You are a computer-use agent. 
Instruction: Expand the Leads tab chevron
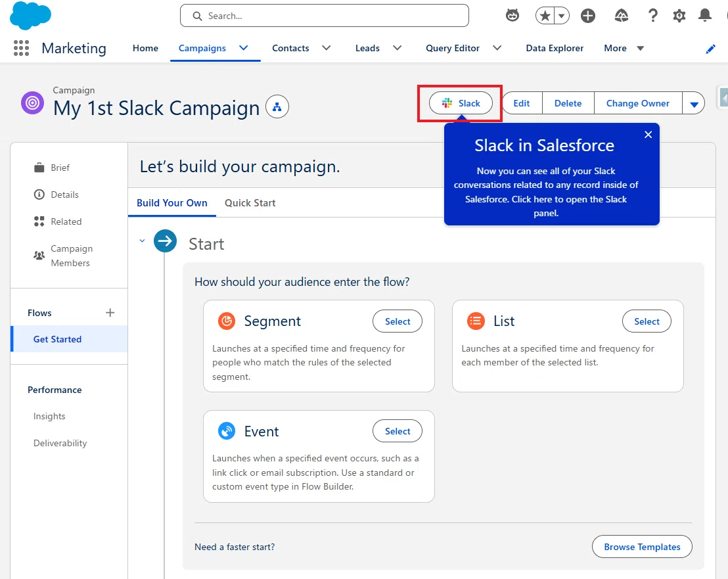tap(397, 48)
